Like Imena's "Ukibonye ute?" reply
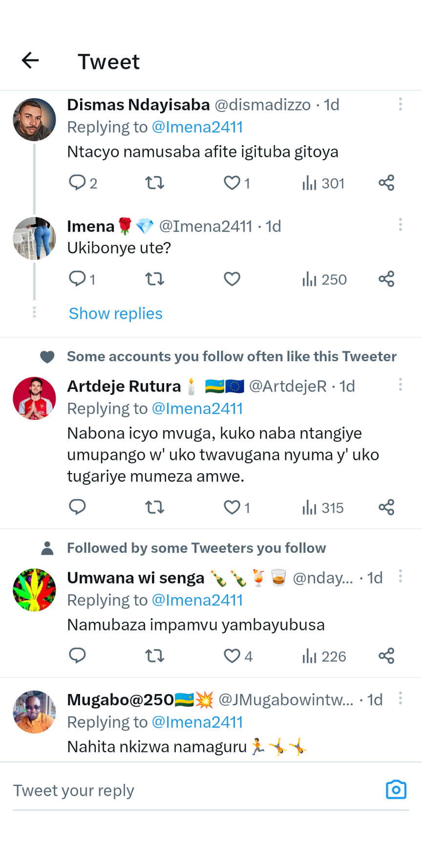 click(232, 279)
